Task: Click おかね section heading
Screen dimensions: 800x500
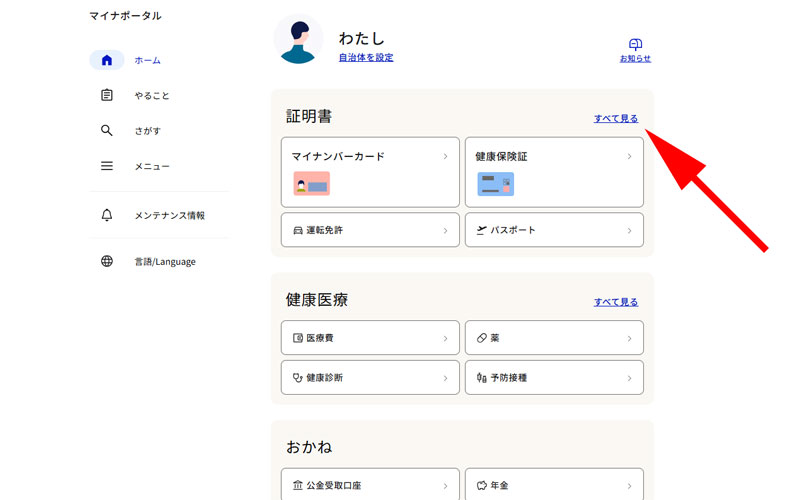Action: point(309,447)
